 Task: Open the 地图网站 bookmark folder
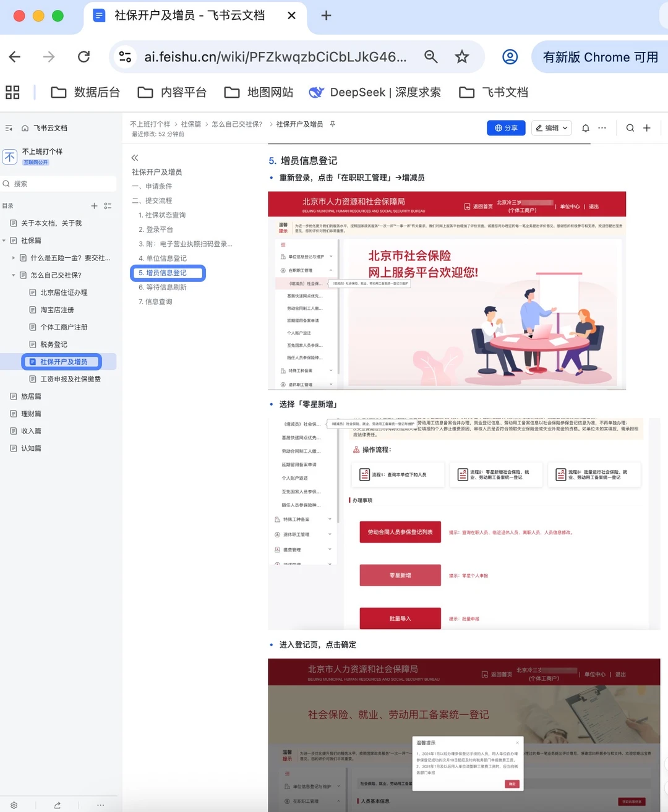[x=259, y=92]
